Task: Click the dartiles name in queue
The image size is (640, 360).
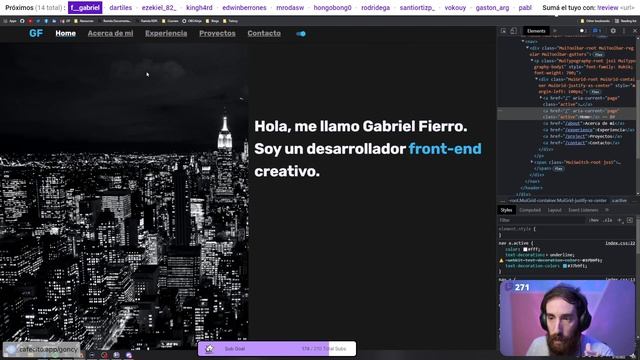Action: (121, 8)
